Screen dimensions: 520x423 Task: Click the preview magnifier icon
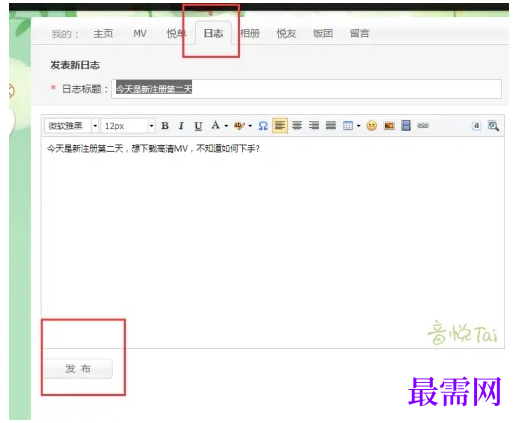click(493, 126)
